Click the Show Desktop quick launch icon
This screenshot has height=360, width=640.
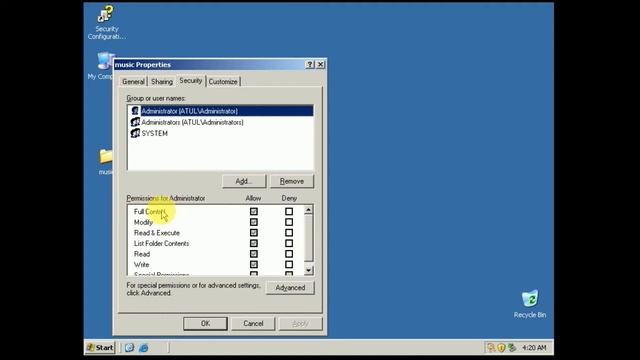(x=129, y=348)
